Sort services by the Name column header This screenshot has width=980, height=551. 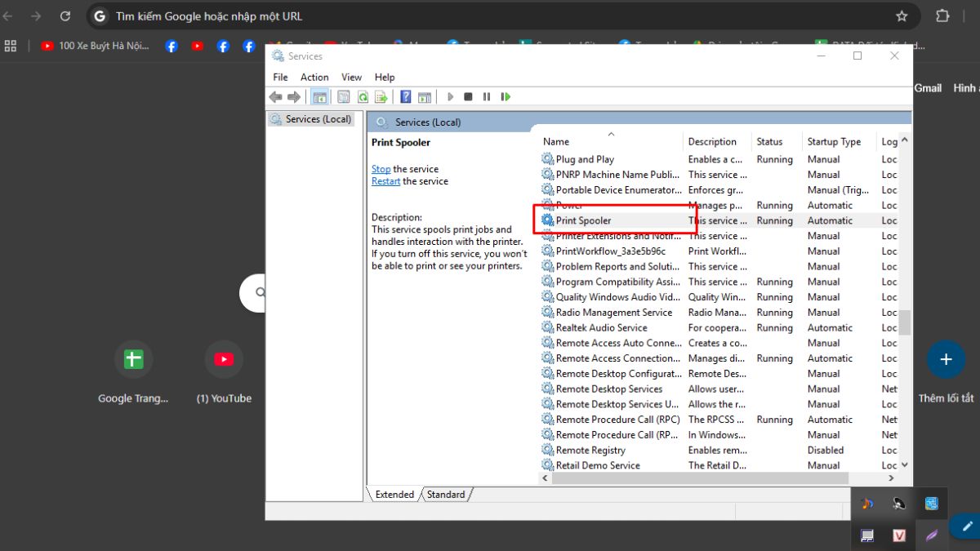point(610,141)
